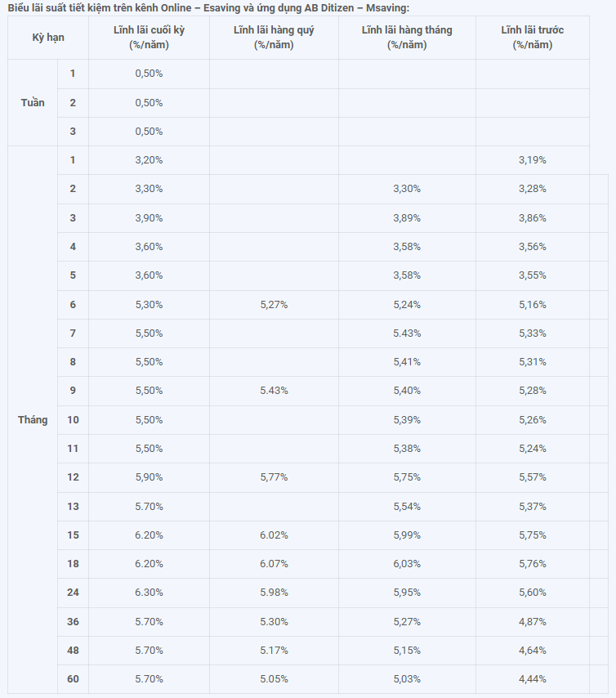Select the 'Lĩnh lãi cuối kỳ' header cell
Viewport: 616px width, 698px height.
(x=150, y=38)
